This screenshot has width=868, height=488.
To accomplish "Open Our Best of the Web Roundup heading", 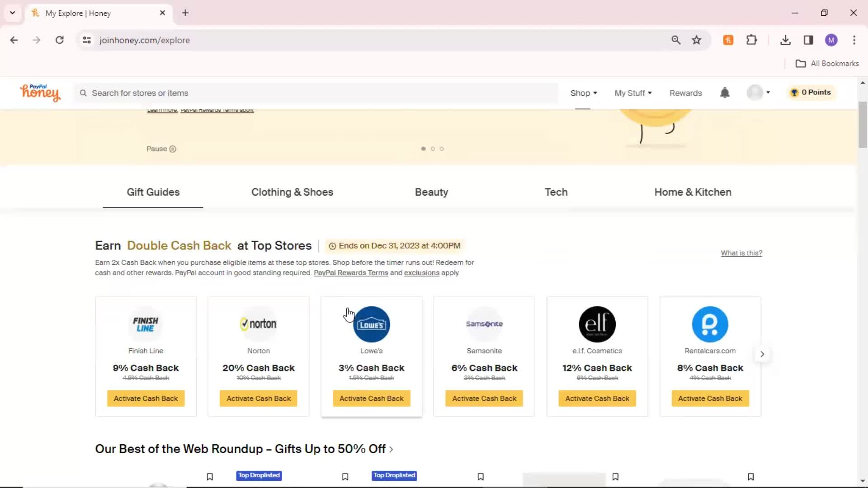I will 244,449.
